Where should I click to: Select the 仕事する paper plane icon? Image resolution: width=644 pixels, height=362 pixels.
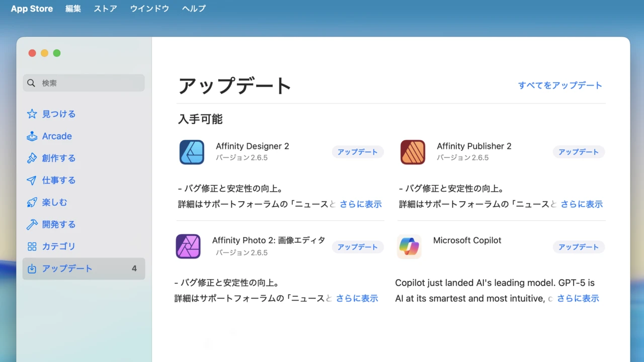click(x=32, y=180)
